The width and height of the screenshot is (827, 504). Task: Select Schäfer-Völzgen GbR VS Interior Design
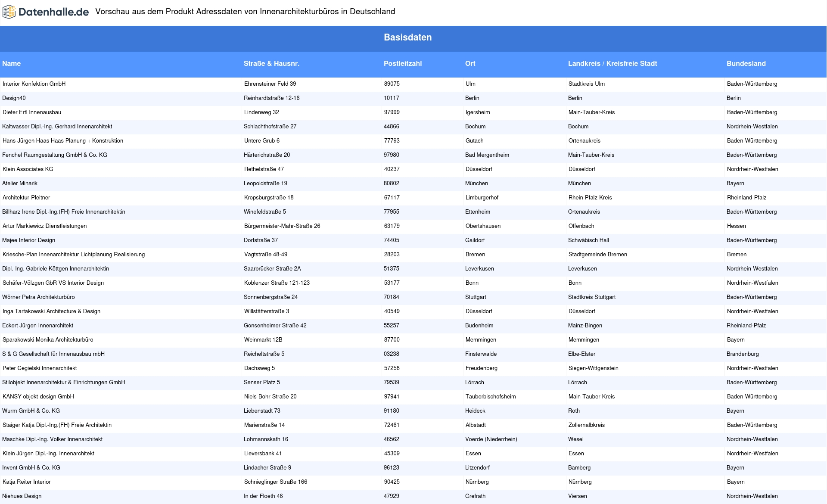tap(53, 283)
